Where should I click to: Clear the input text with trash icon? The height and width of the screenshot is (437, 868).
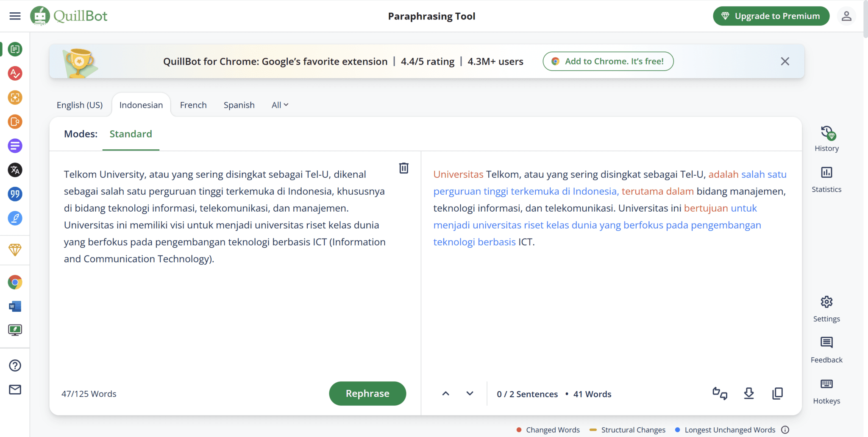pyautogui.click(x=403, y=168)
